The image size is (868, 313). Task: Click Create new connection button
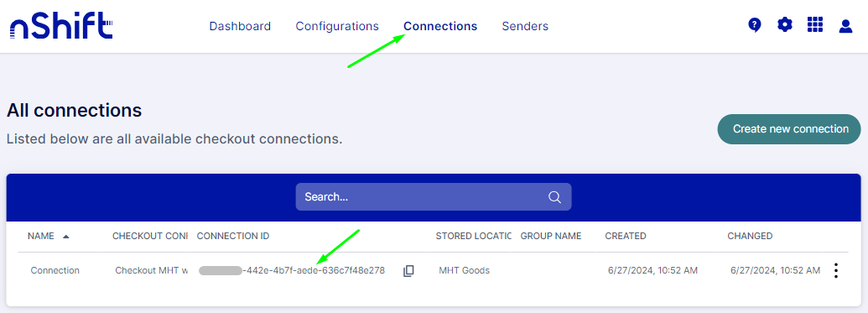pyautogui.click(x=791, y=129)
